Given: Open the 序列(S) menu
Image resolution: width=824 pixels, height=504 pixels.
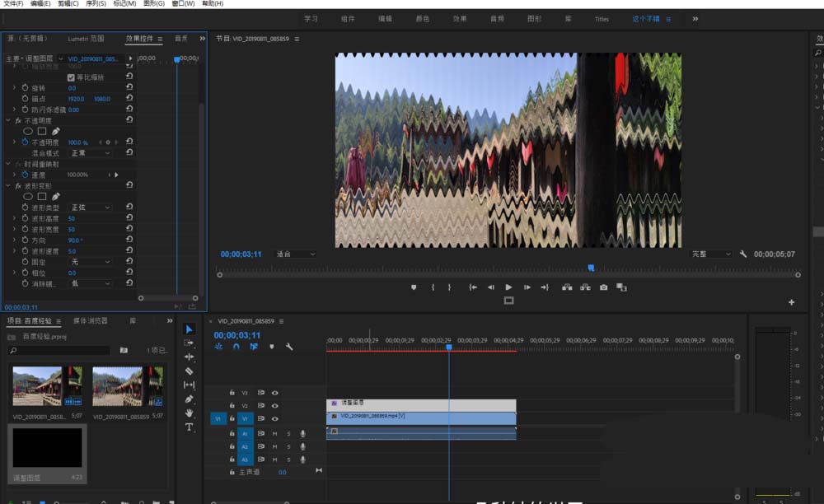Looking at the screenshot, I should (96, 4).
